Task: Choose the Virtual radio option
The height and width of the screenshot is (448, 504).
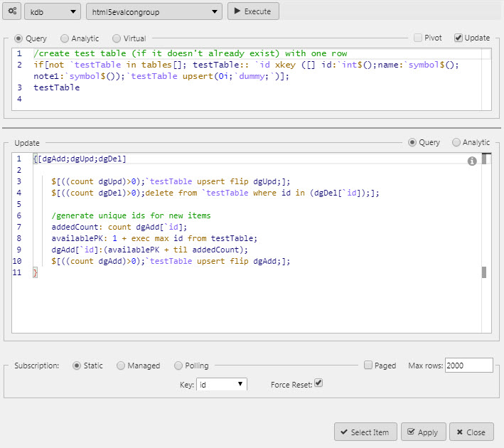Action: click(x=117, y=38)
